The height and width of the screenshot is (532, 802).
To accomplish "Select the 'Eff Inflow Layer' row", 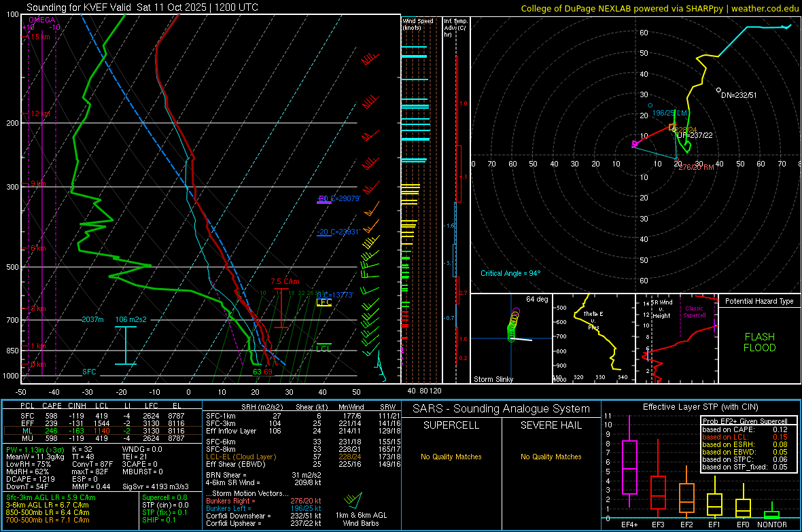I will tap(303, 431).
